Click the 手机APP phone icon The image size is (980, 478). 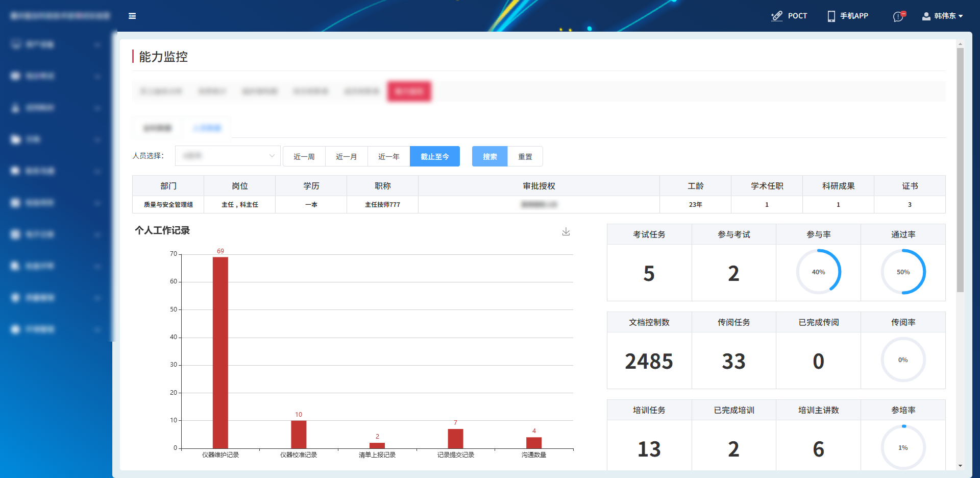[831, 16]
